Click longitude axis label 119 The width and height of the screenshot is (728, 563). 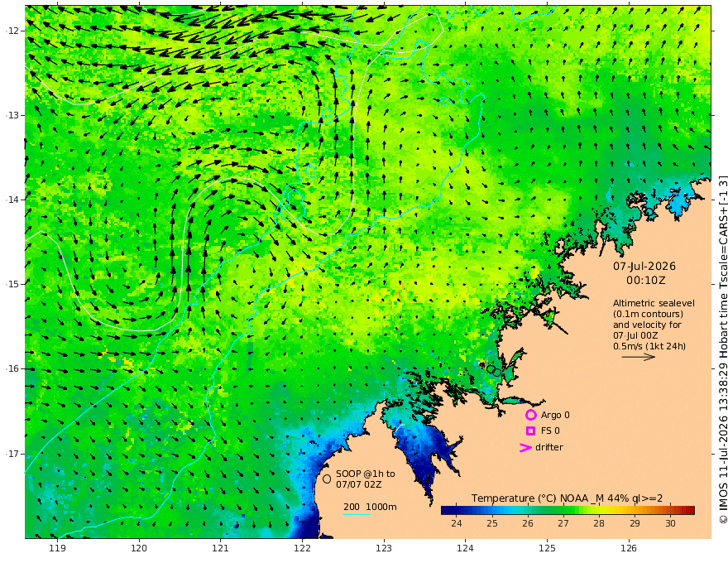click(58, 548)
